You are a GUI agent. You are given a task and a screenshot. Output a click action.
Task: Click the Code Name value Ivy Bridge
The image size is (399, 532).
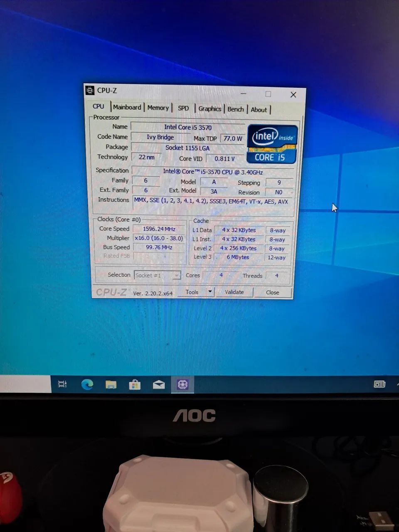point(160,137)
